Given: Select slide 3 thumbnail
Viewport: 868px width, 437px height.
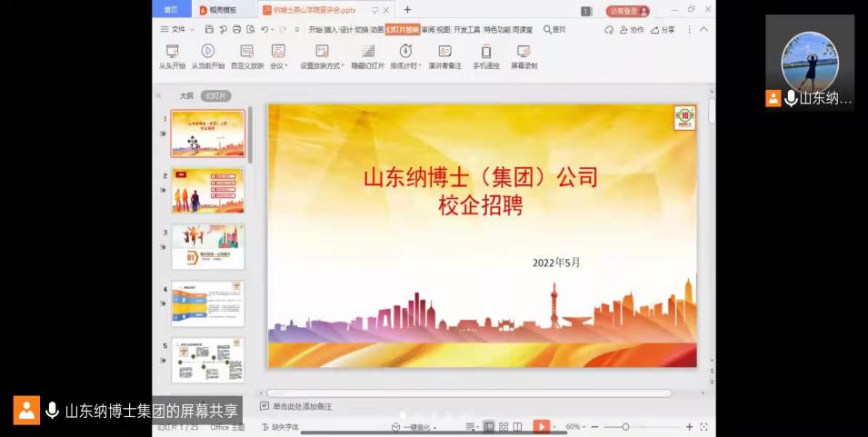Looking at the screenshot, I should coord(208,247).
